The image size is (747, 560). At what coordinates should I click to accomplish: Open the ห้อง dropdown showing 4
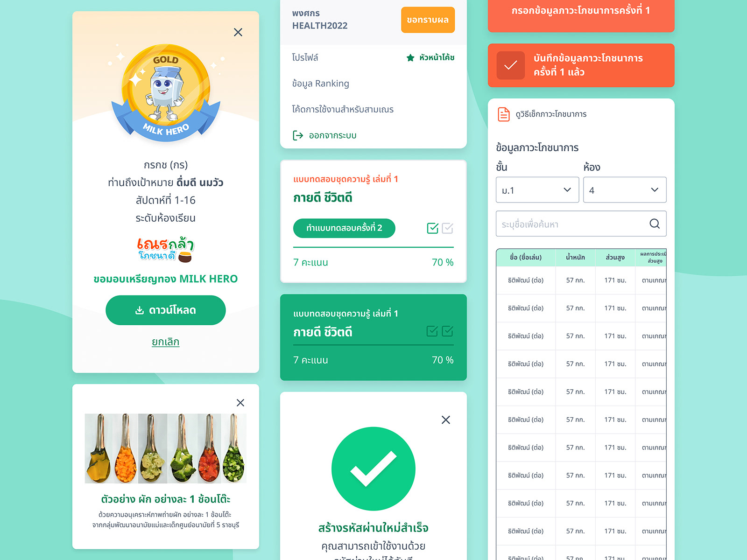(625, 190)
